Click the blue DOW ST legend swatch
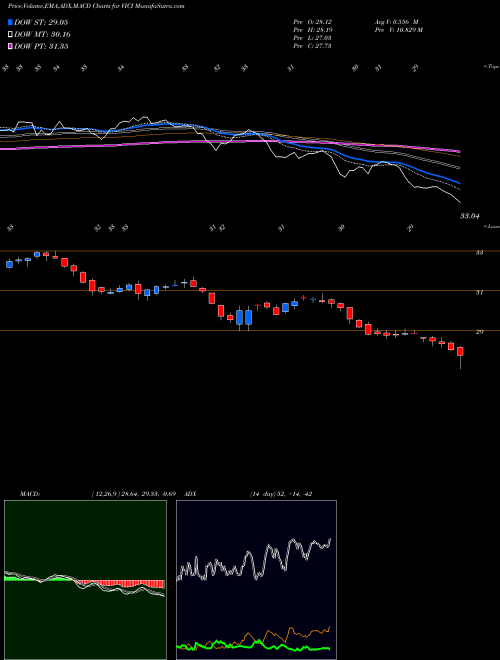This screenshot has width=500, height=660. click(x=10, y=22)
